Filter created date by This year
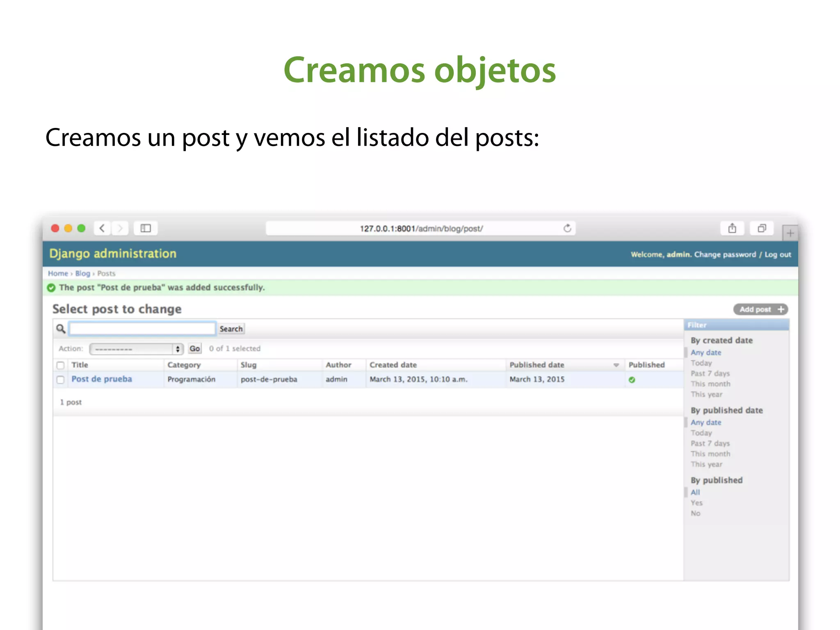840x630 pixels. point(706,395)
